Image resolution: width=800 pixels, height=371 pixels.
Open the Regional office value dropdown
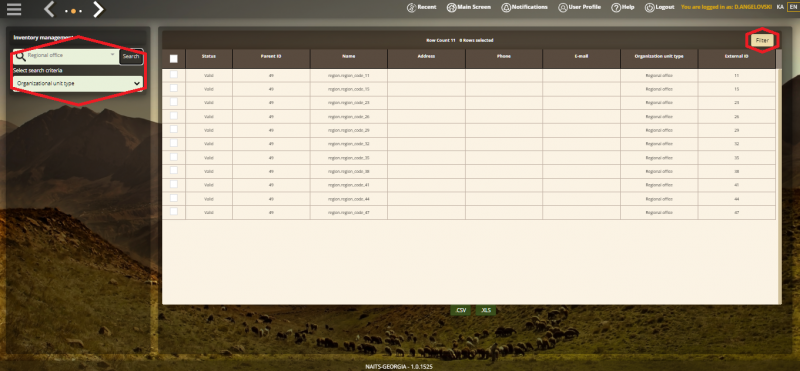coord(112,54)
